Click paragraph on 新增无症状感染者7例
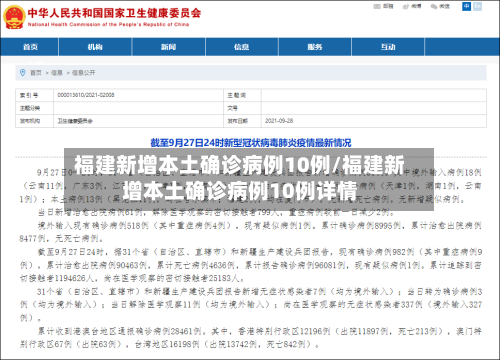 (251, 305)
